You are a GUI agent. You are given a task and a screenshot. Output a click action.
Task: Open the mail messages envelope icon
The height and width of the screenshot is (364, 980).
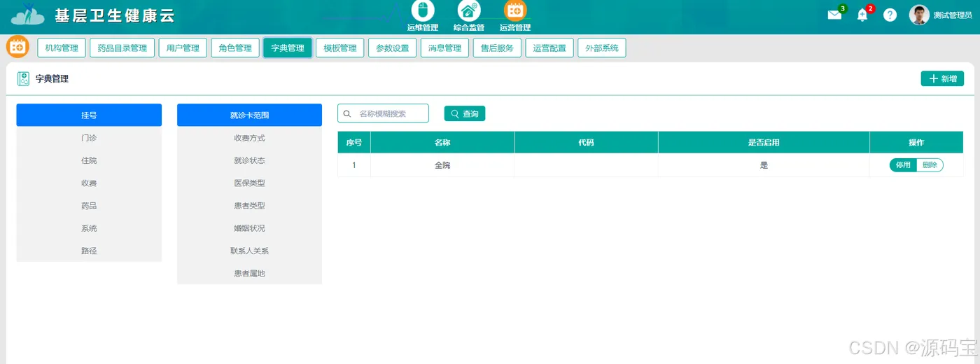(x=834, y=15)
